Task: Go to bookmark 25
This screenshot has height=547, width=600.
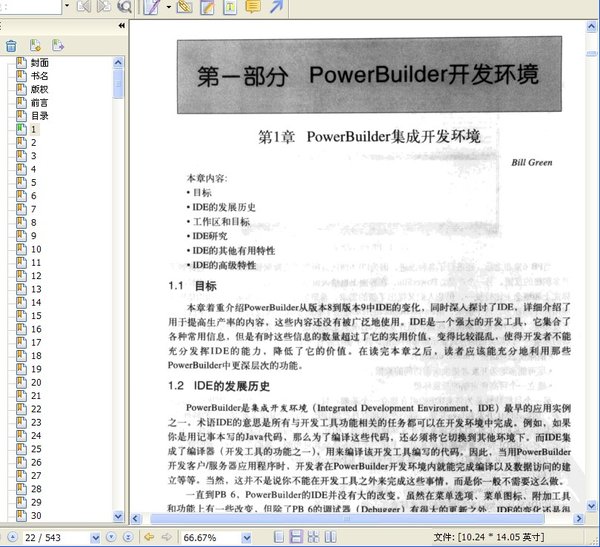Action: 36,449
